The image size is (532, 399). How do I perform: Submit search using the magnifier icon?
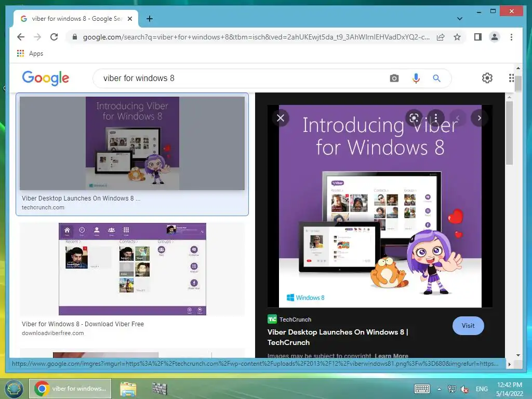click(x=436, y=78)
